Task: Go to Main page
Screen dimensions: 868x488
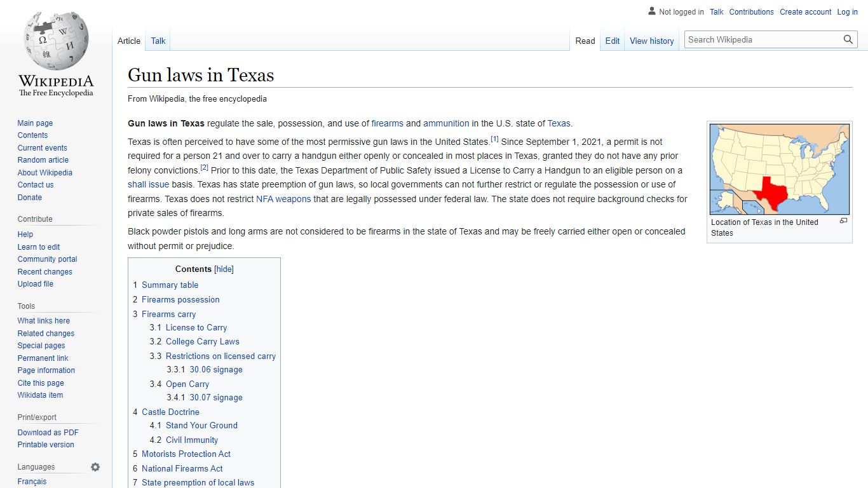Action: click(35, 123)
